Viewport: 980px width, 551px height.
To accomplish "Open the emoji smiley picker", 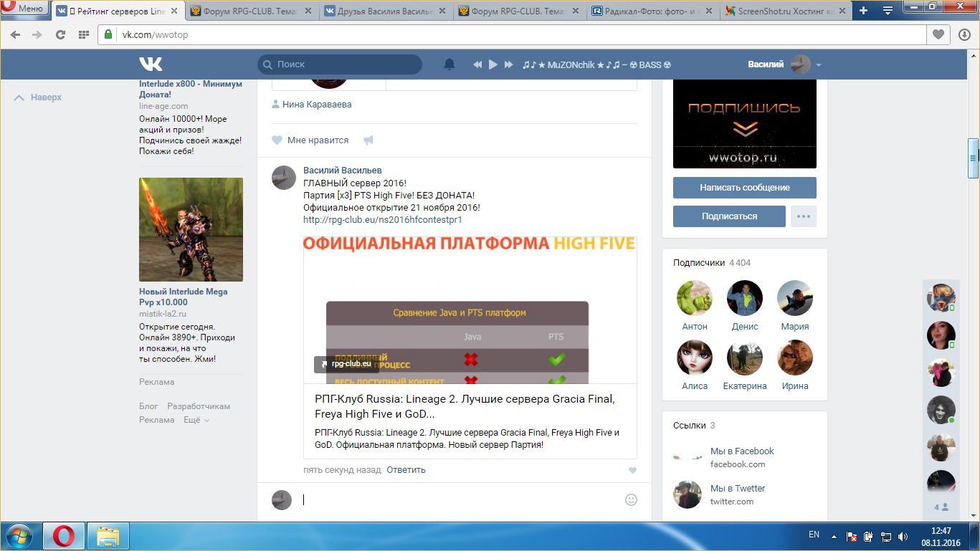I will (x=631, y=500).
